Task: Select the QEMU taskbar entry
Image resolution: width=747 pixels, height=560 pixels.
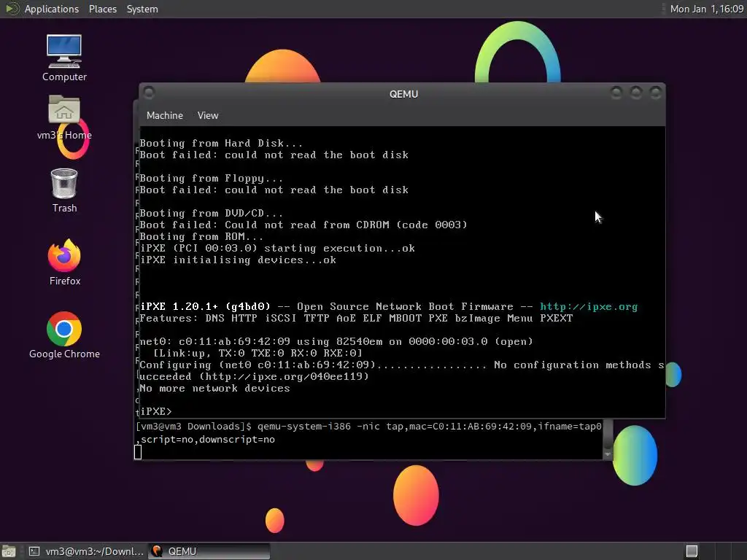Action: point(209,551)
